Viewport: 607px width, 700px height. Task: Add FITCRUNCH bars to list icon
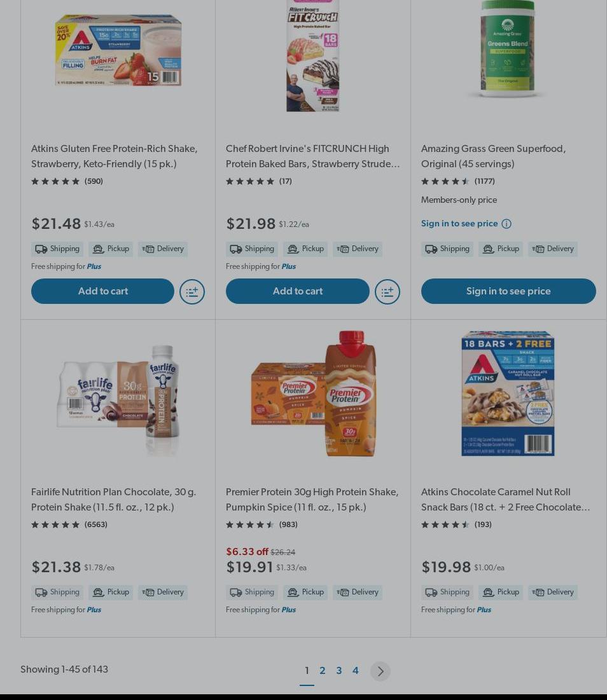(387, 292)
